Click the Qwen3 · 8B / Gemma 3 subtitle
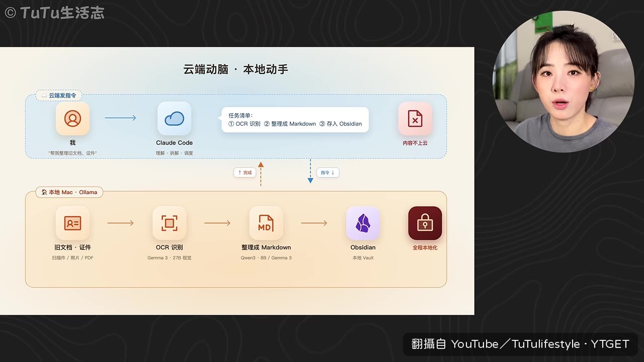This screenshot has height=362, width=644. click(x=266, y=258)
